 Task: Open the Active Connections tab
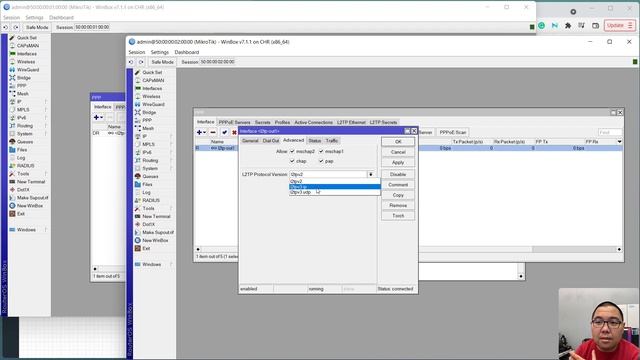tap(313, 122)
